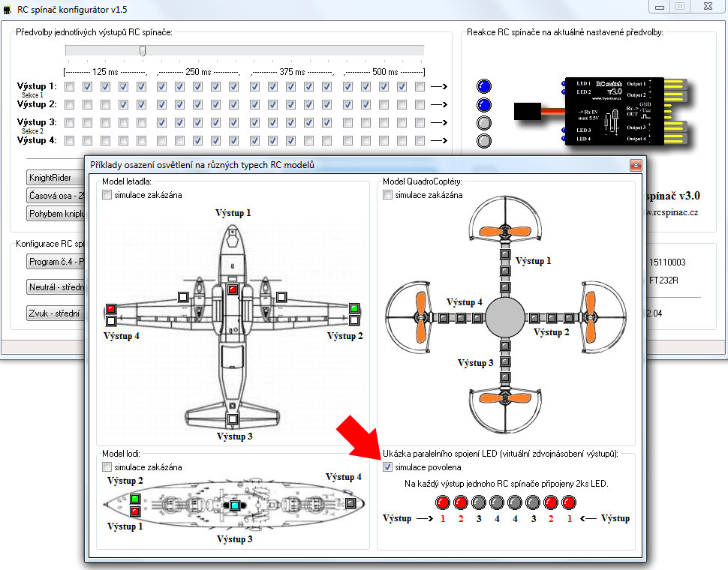The width and height of the screenshot is (728, 570).
Task: Toggle the Model lodi simulation checkbox
Action: [107, 467]
